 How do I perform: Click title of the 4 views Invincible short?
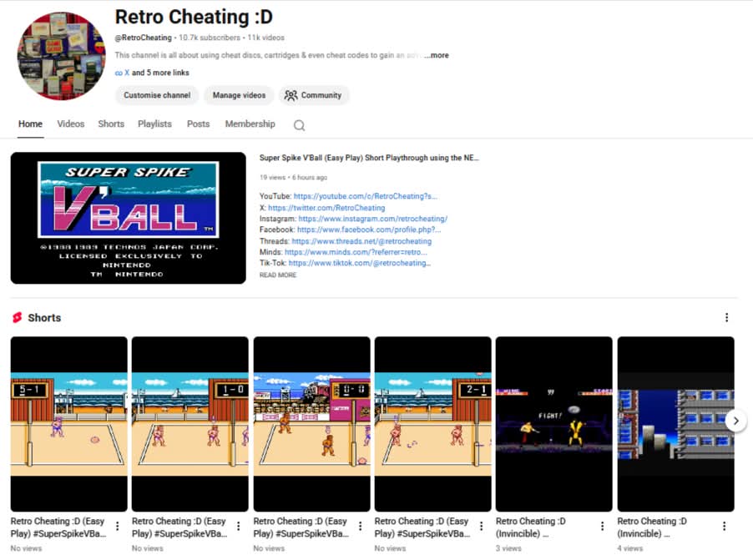coord(652,527)
